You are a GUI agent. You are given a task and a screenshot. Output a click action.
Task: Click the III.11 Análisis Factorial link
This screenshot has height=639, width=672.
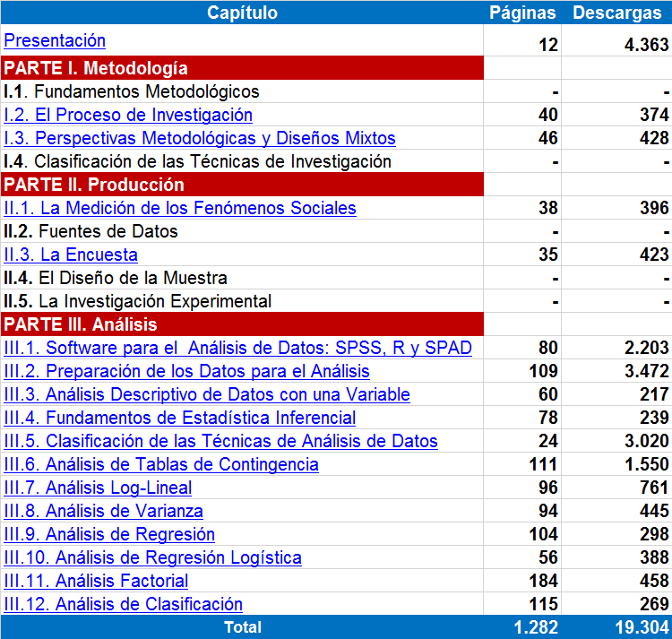(x=96, y=581)
